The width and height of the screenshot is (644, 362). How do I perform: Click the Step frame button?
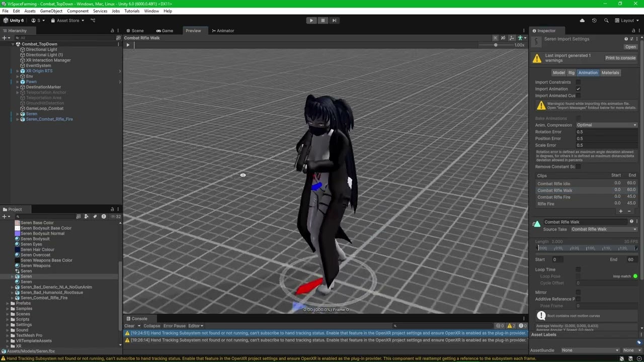334,21
